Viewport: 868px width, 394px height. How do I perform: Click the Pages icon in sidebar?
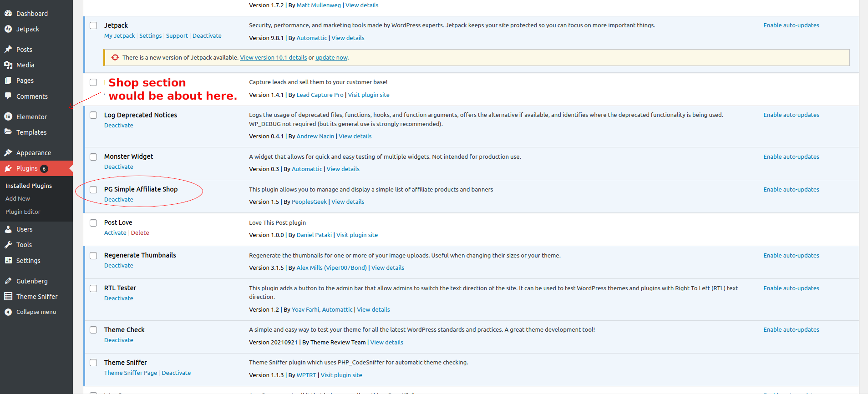point(8,81)
